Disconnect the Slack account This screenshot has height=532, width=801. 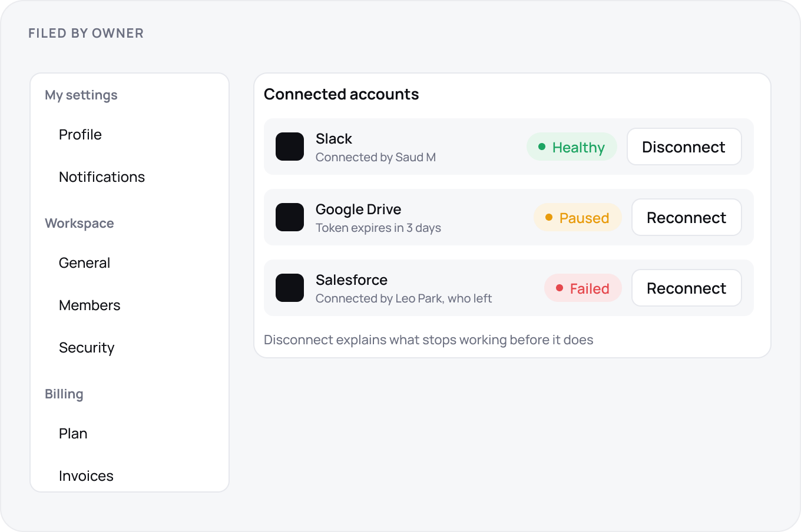[x=684, y=147]
